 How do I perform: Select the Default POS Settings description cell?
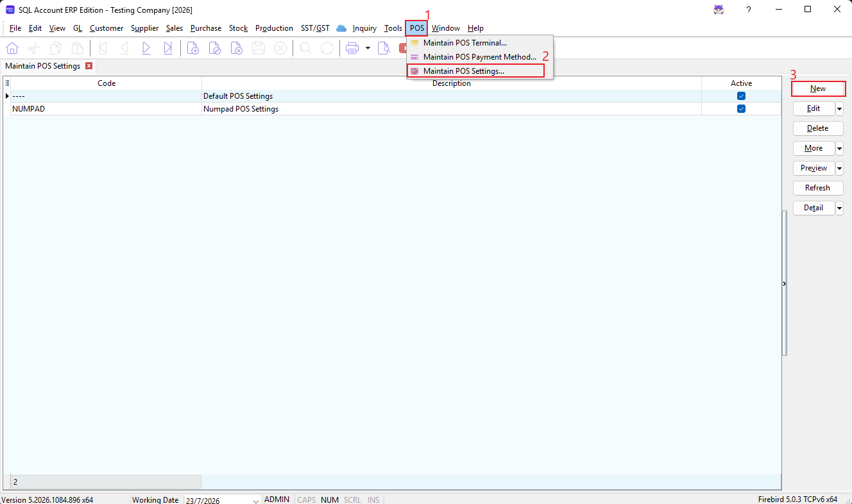pos(452,96)
